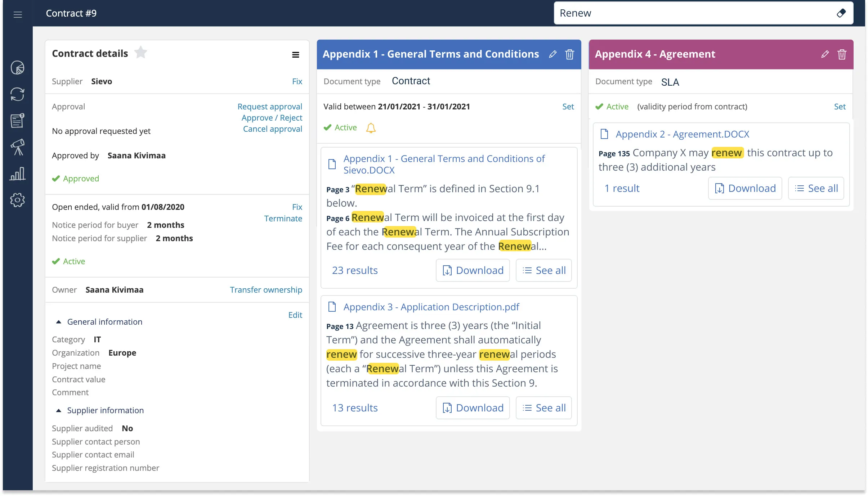Click Transfer ownership link
This screenshot has width=868, height=496.
coord(266,290)
